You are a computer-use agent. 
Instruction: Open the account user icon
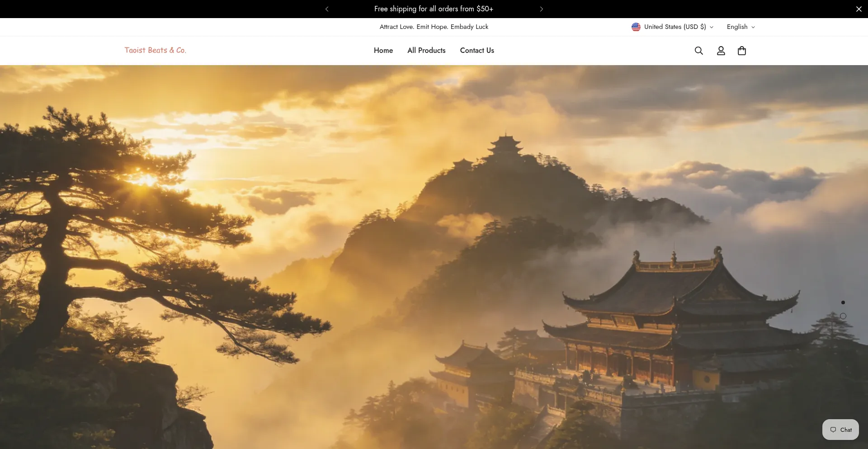pyautogui.click(x=721, y=51)
